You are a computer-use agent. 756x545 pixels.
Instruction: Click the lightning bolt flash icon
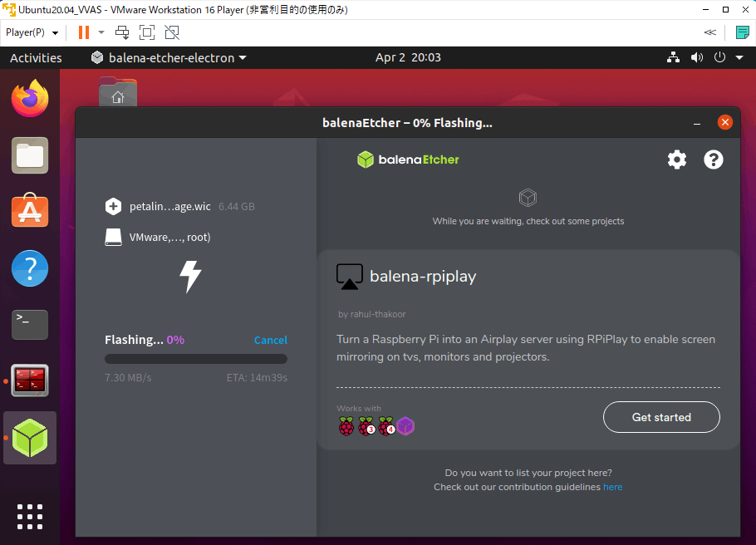pyautogui.click(x=190, y=277)
